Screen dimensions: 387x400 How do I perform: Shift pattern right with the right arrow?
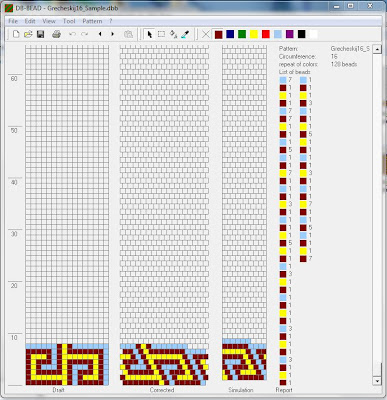click(112, 34)
